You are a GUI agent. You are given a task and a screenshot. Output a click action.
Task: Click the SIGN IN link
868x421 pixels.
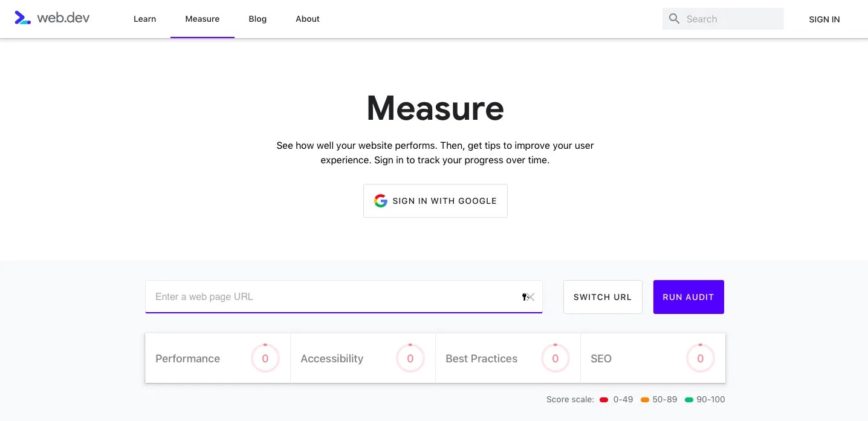click(x=824, y=19)
